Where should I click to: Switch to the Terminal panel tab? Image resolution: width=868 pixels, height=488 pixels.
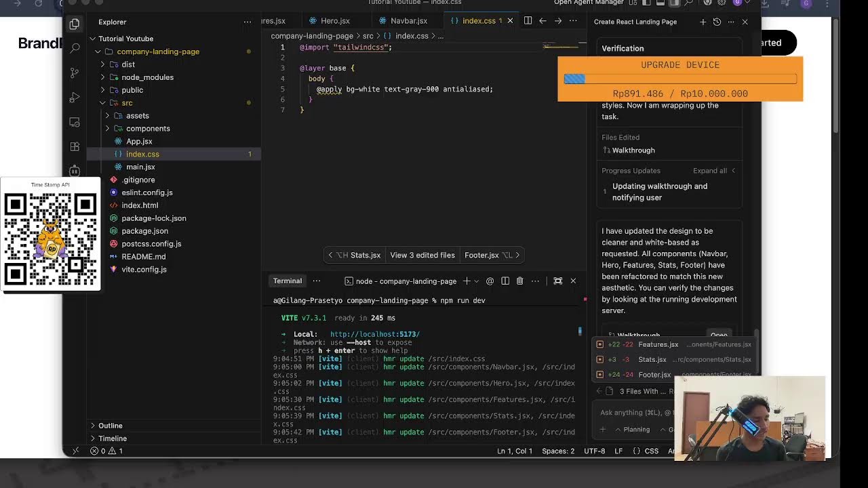coord(288,281)
